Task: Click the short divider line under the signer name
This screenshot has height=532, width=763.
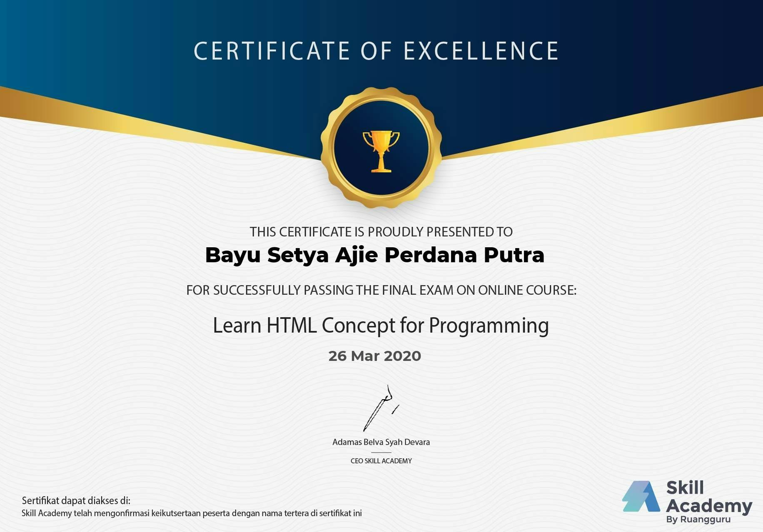Action: [381, 452]
